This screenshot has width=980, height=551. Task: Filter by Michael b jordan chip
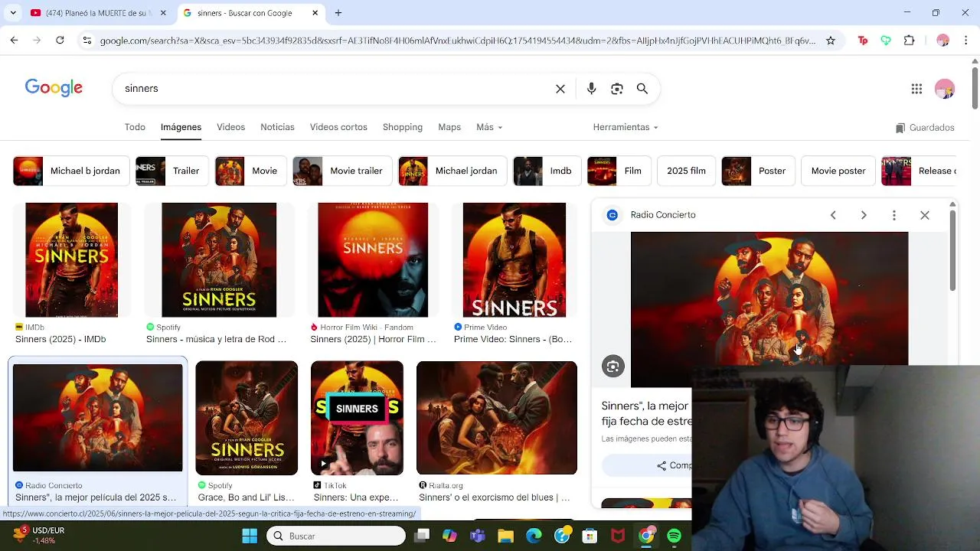point(70,171)
